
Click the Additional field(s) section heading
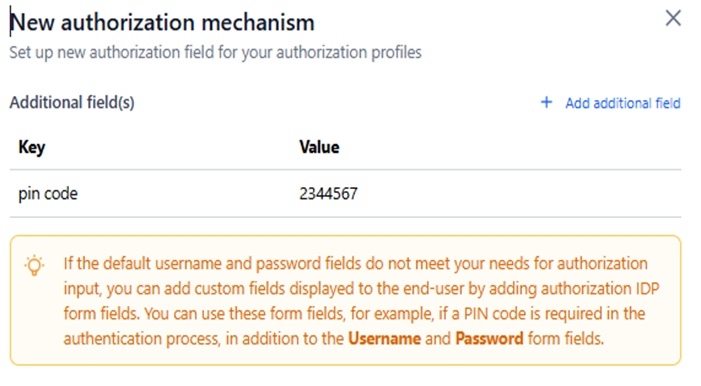(72, 102)
